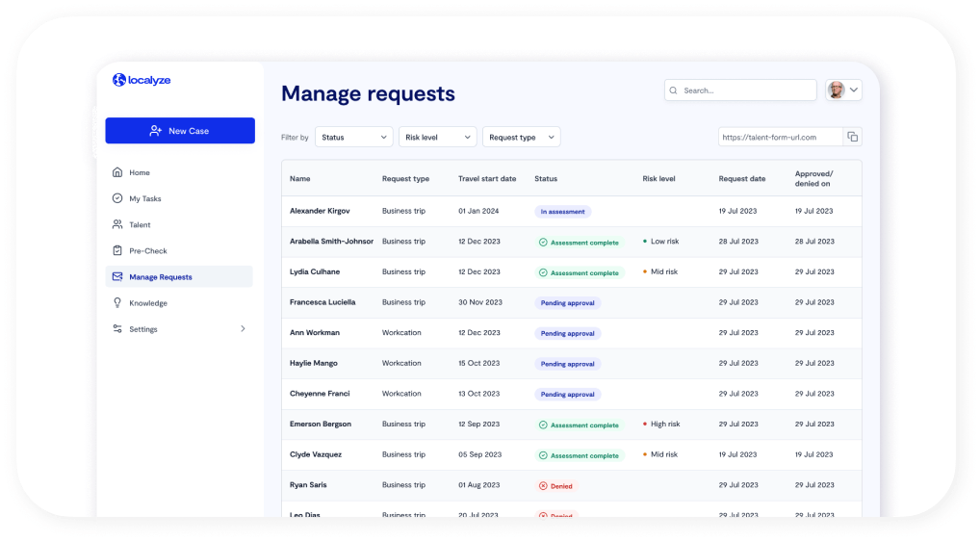980x541 pixels.
Task: Click the Knowledge lightbulb icon
Action: point(117,303)
